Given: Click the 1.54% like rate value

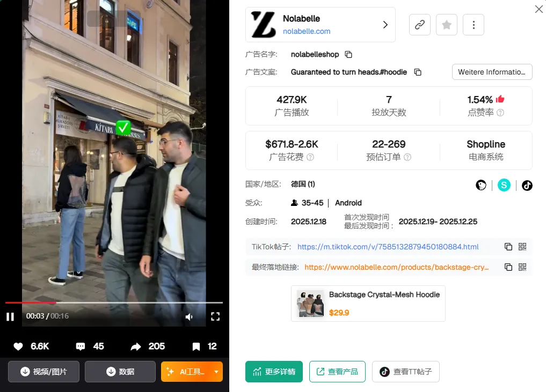Looking at the screenshot, I should (x=480, y=100).
